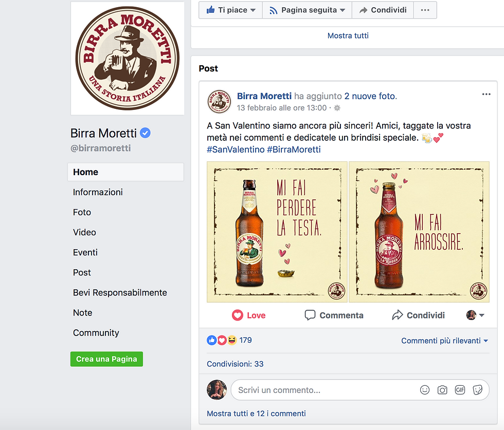Open the Ti piace dropdown button
Screen dimensions: 504x430
click(230, 10)
